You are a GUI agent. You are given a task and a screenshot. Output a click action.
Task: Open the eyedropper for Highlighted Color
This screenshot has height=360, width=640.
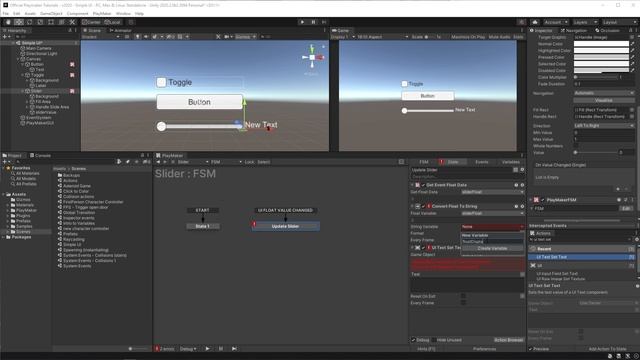(x=633, y=51)
